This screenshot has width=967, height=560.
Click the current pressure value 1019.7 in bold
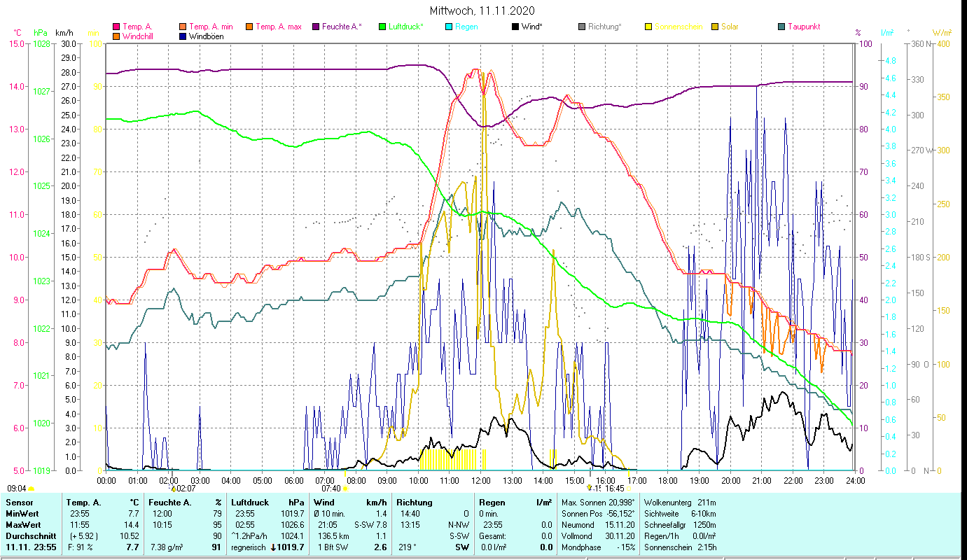(291, 547)
